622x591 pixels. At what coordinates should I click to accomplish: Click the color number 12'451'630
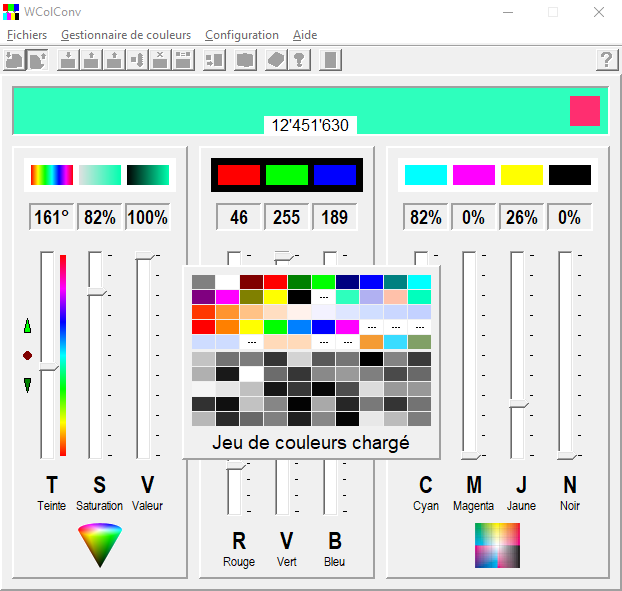click(310, 126)
